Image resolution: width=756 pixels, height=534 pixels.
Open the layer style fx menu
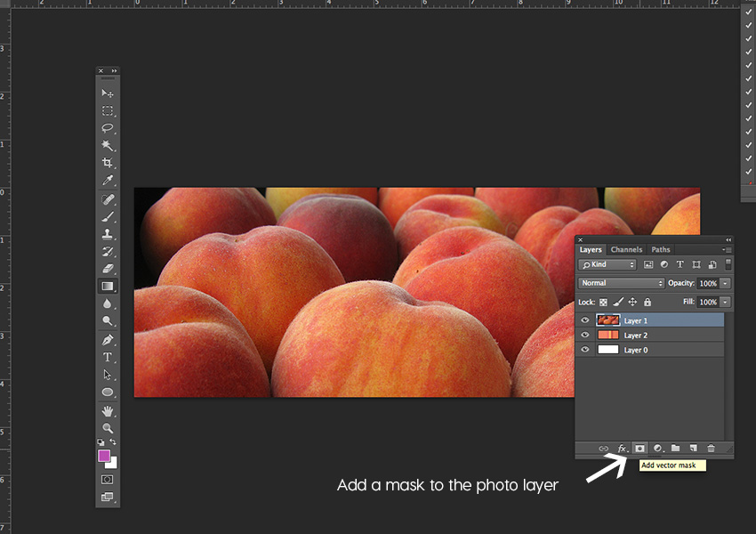click(x=622, y=448)
